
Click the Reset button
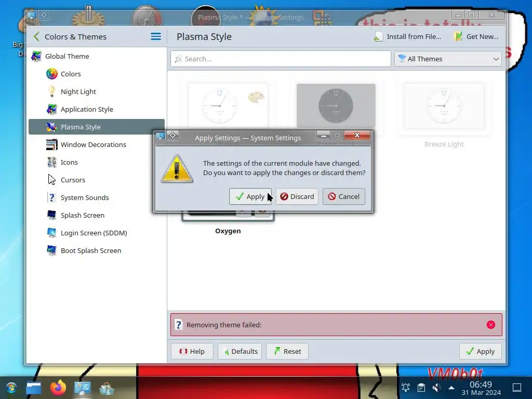(287, 351)
